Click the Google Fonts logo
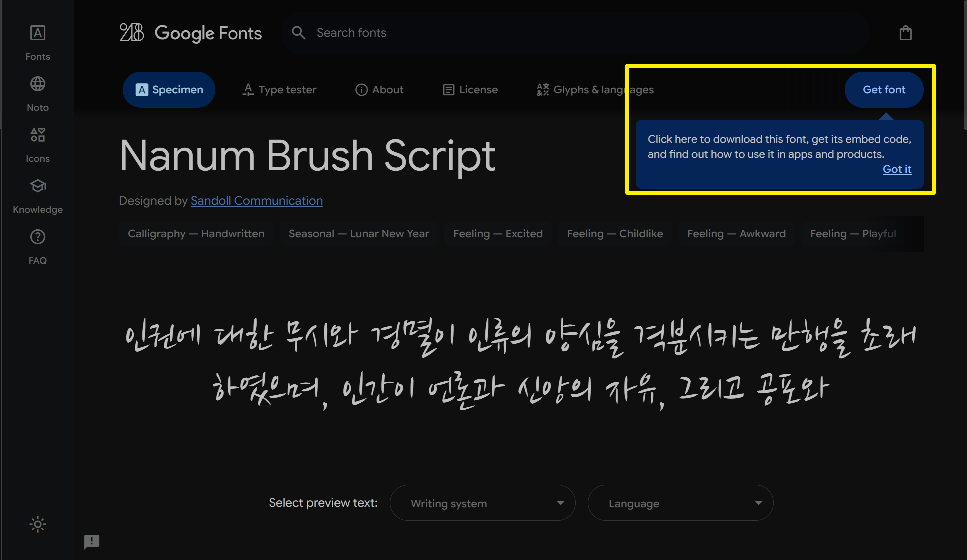The image size is (967, 560). click(190, 33)
